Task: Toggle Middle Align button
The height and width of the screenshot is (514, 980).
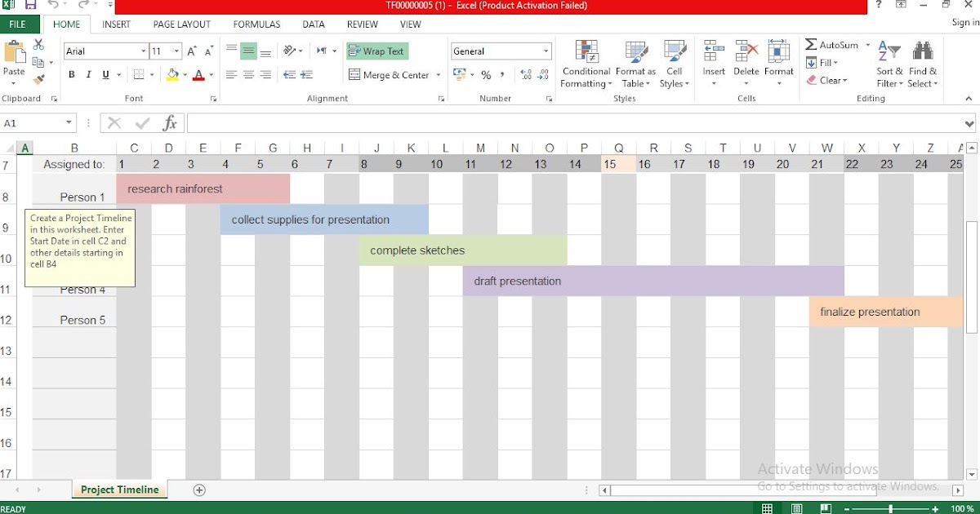Action: coord(248,51)
